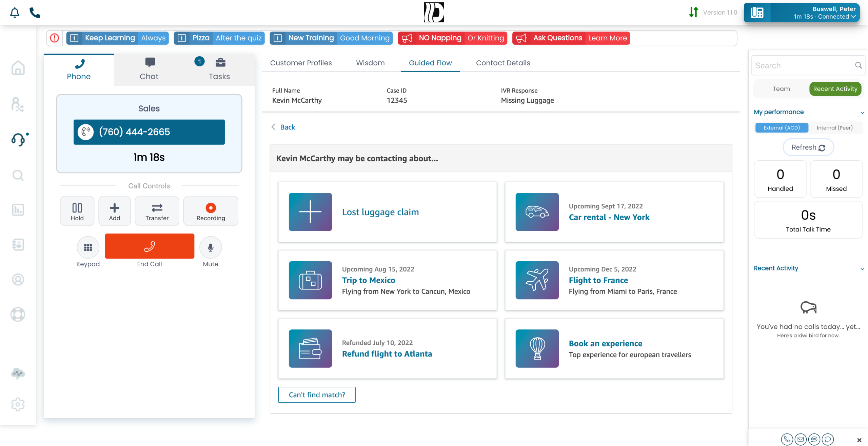
Task: Transfer the current call
Action: point(157,211)
